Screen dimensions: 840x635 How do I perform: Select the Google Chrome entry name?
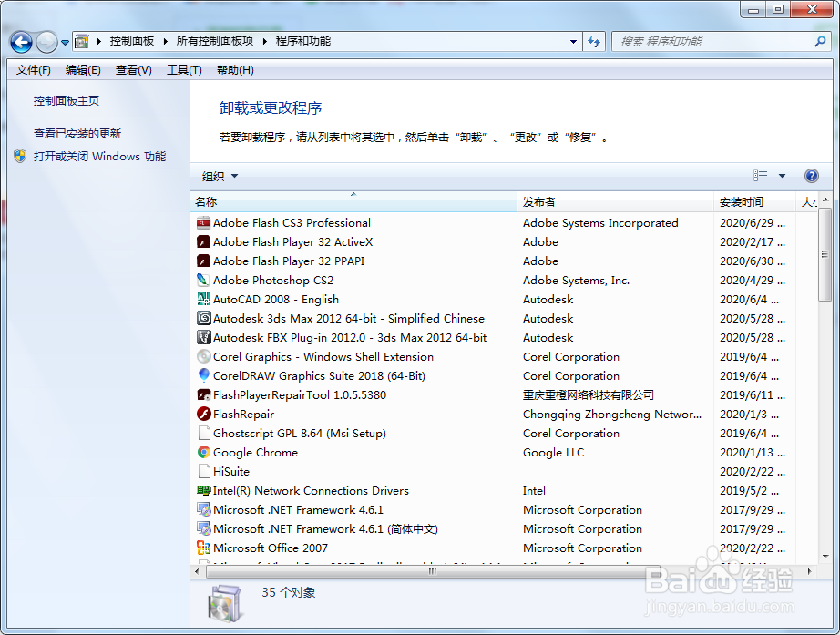pos(255,453)
